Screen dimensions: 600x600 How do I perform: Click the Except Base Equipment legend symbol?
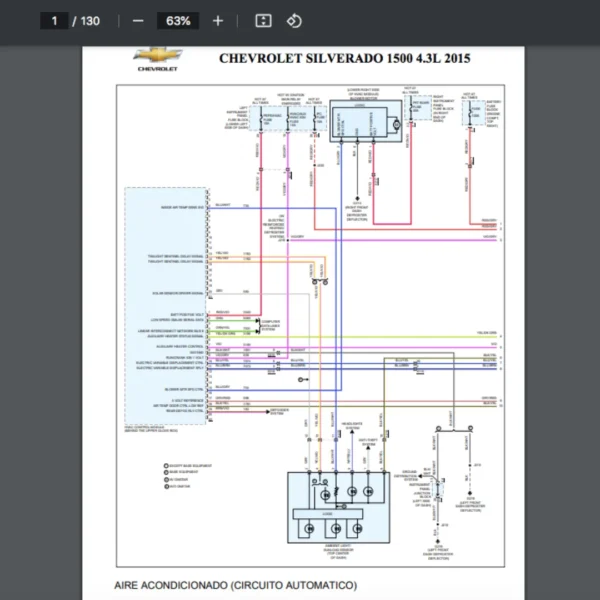click(x=166, y=465)
